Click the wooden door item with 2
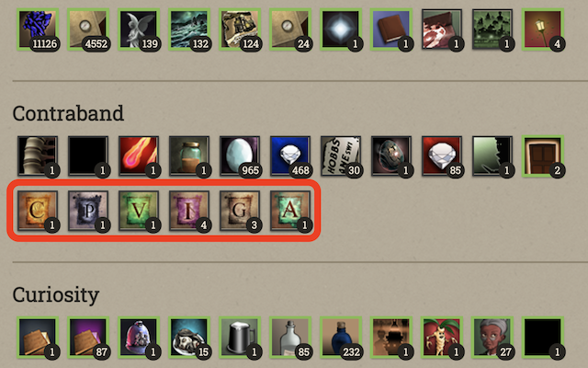 543,155
